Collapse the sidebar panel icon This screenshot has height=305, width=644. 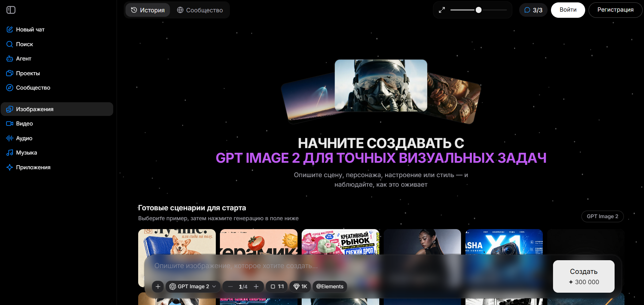pyautogui.click(x=11, y=10)
